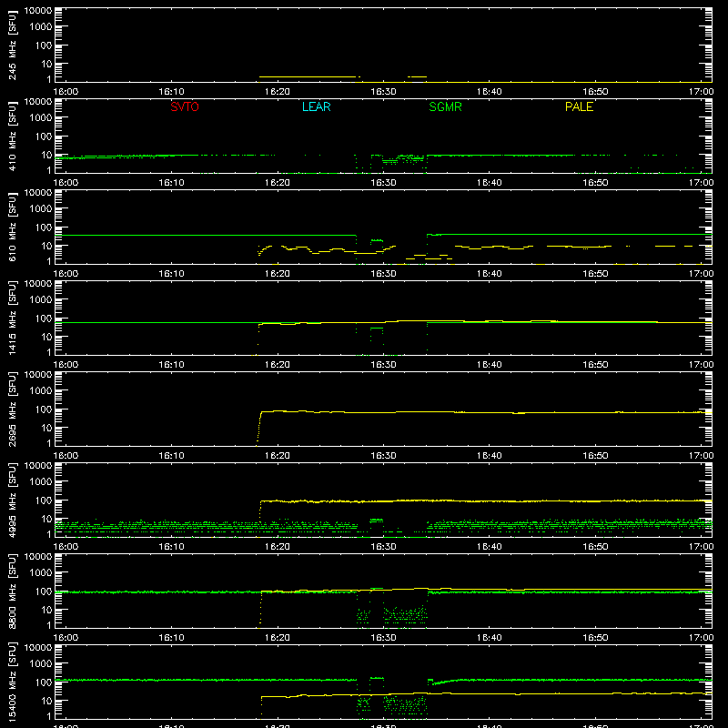Click the 16:50 time label under 4995 MHz panel

(595, 547)
